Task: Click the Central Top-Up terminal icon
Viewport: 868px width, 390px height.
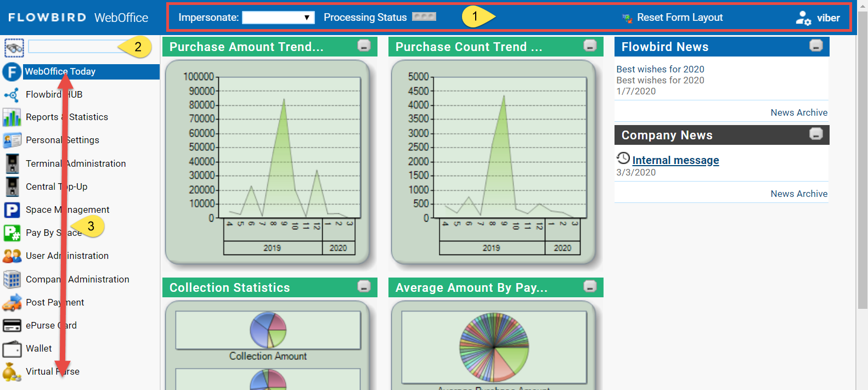Action: [12, 186]
